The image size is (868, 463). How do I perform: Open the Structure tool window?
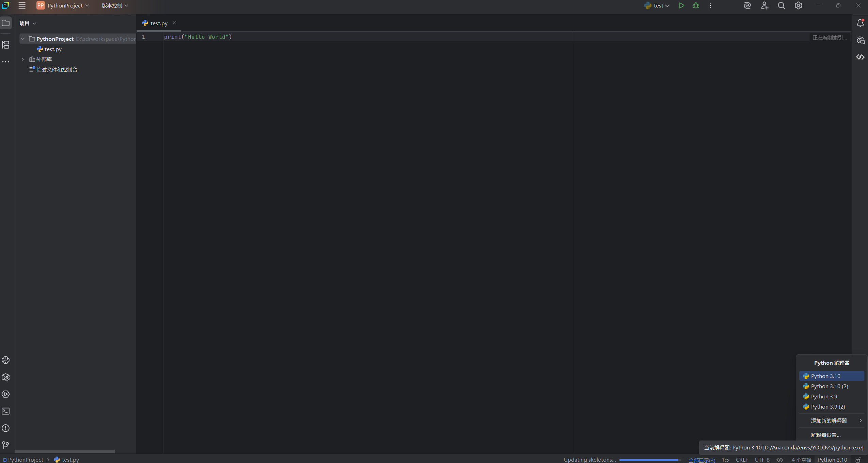click(6, 45)
